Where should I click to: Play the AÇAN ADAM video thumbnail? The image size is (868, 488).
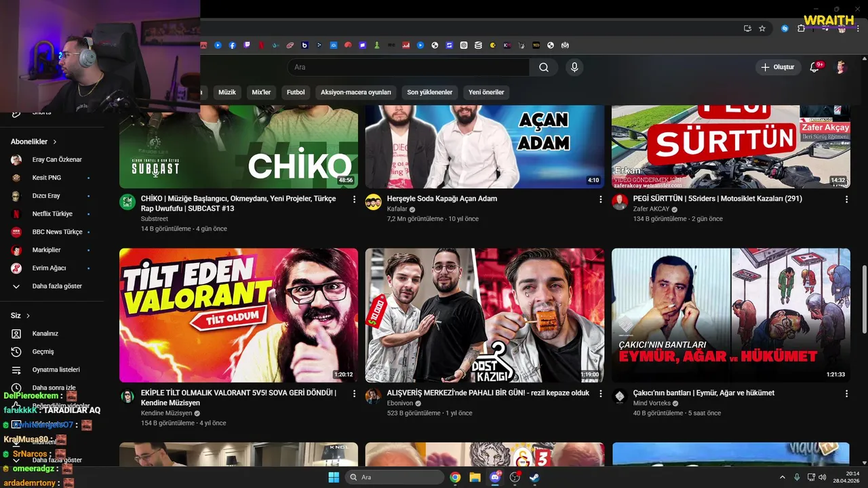click(x=485, y=146)
